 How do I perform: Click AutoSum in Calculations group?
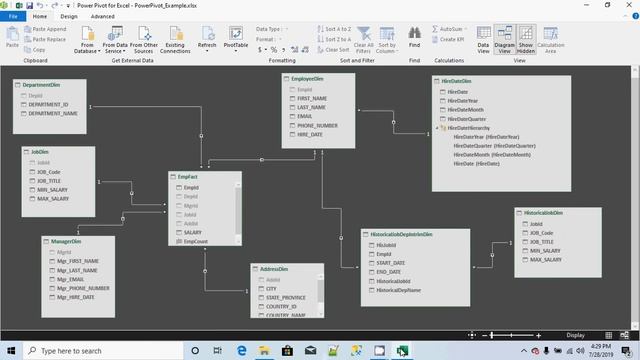coord(449,29)
